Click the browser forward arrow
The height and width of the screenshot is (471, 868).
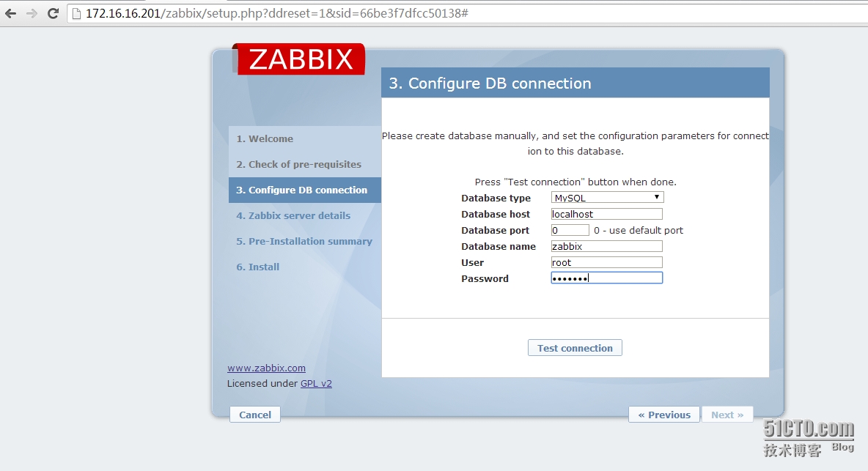[x=32, y=13]
